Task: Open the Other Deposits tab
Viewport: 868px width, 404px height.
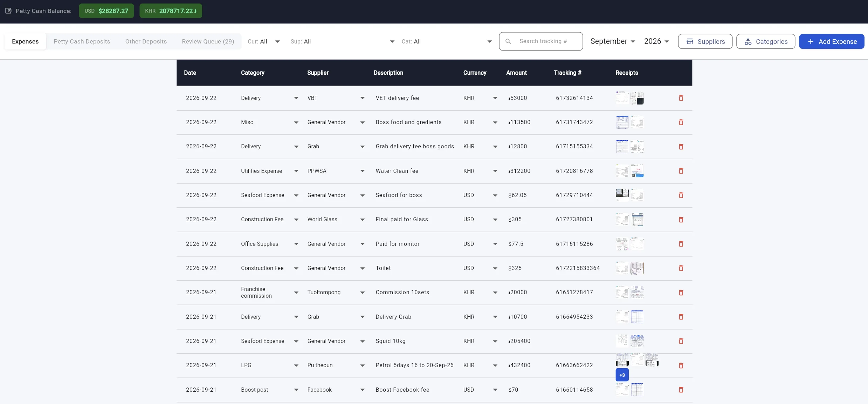Action: pyautogui.click(x=146, y=41)
